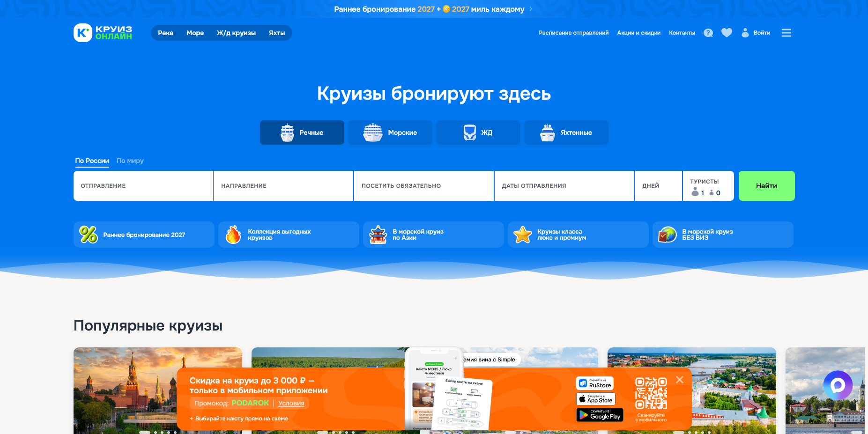
Task: Click the Войти login link
Action: pyautogui.click(x=762, y=33)
